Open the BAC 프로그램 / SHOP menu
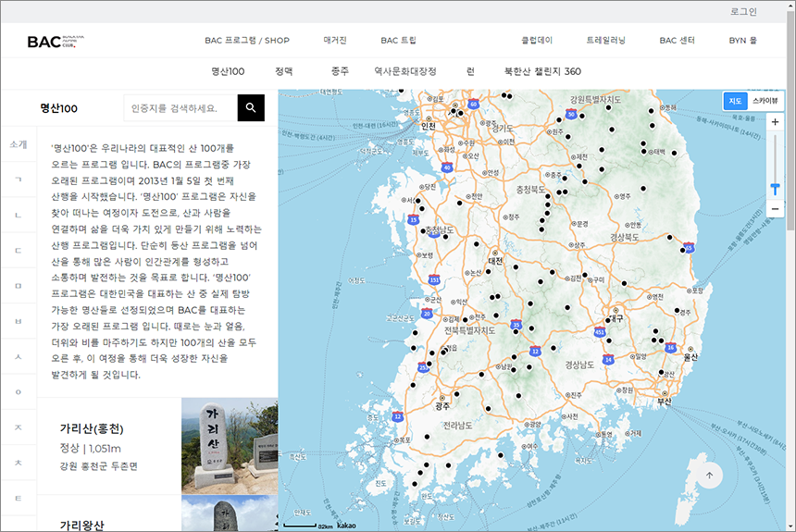 point(247,41)
